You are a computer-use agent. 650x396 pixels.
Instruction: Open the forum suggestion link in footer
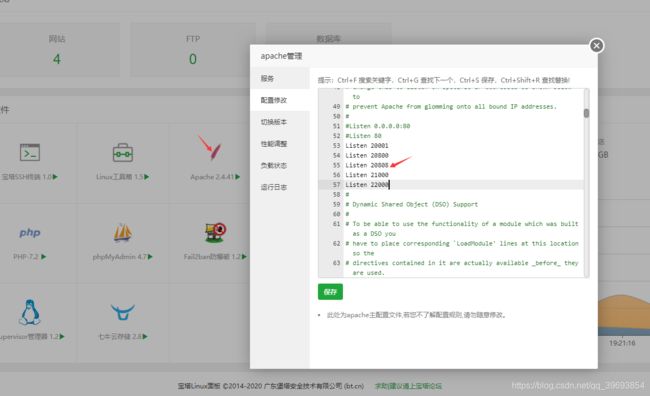point(408,386)
